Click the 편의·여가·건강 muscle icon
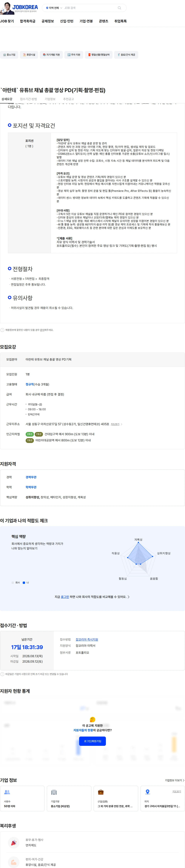The image size is (185, 868). click(x=13, y=862)
